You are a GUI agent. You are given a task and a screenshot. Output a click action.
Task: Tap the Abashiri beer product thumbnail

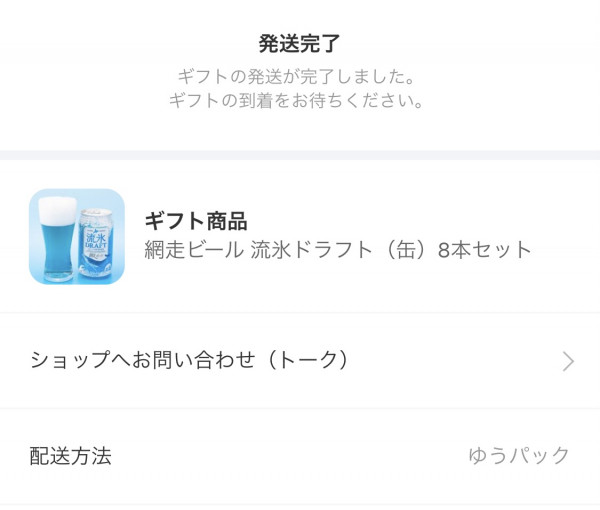coord(77,237)
